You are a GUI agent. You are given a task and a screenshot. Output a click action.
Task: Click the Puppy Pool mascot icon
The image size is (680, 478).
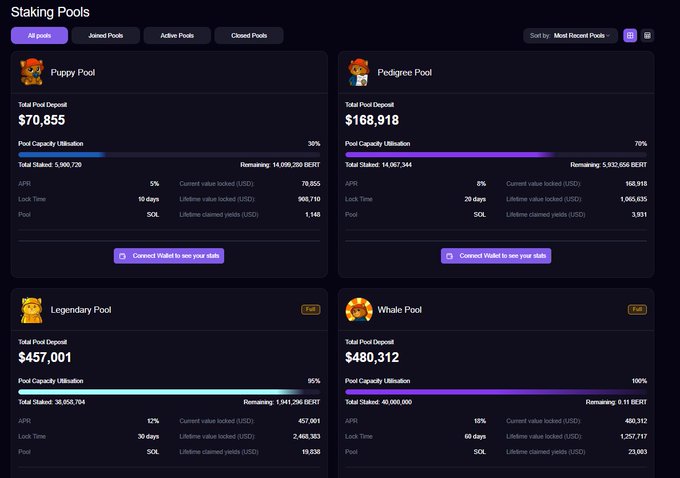pyautogui.click(x=32, y=72)
